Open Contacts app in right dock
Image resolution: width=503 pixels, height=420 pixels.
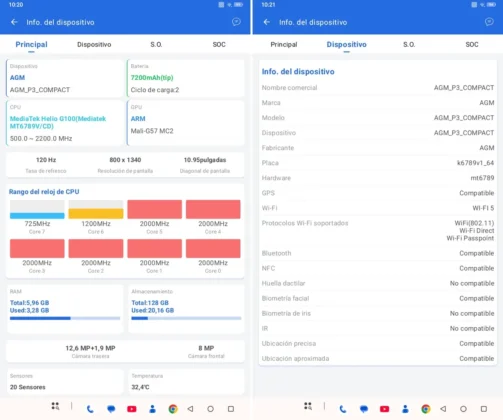pos(405,409)
